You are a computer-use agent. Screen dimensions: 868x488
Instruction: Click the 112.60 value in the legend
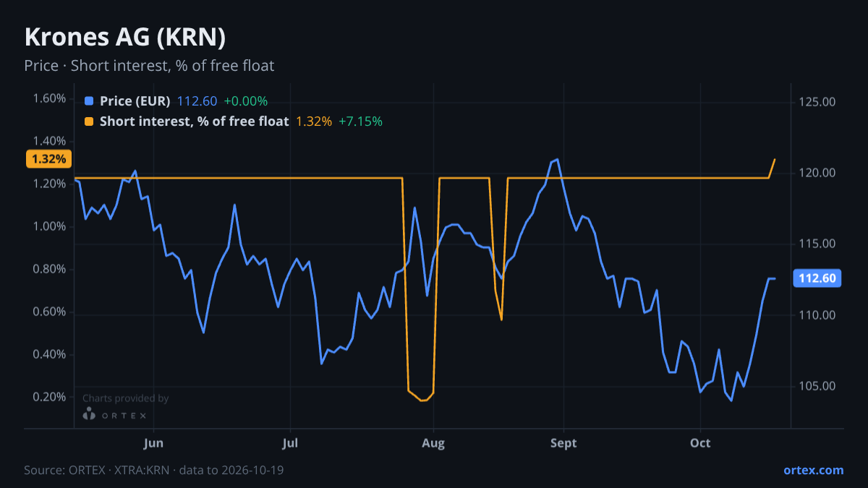197,101
